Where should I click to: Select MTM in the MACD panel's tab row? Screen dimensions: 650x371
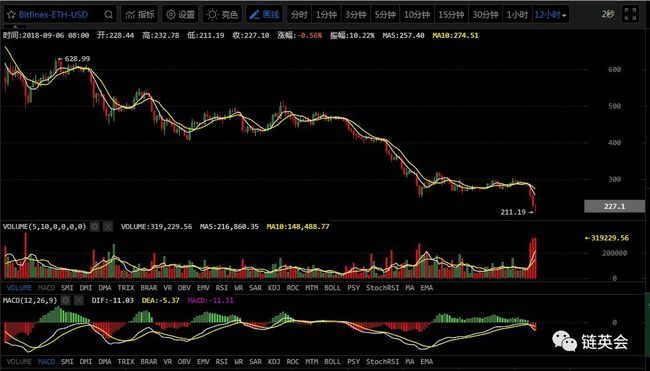[312, 361]
